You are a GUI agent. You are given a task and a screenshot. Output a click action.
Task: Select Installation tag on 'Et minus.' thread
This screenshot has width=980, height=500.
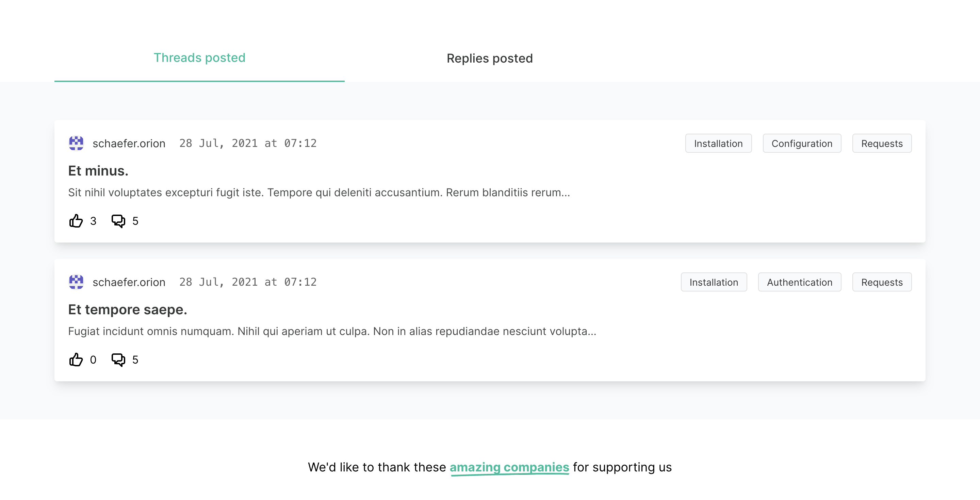coord(718,143)
